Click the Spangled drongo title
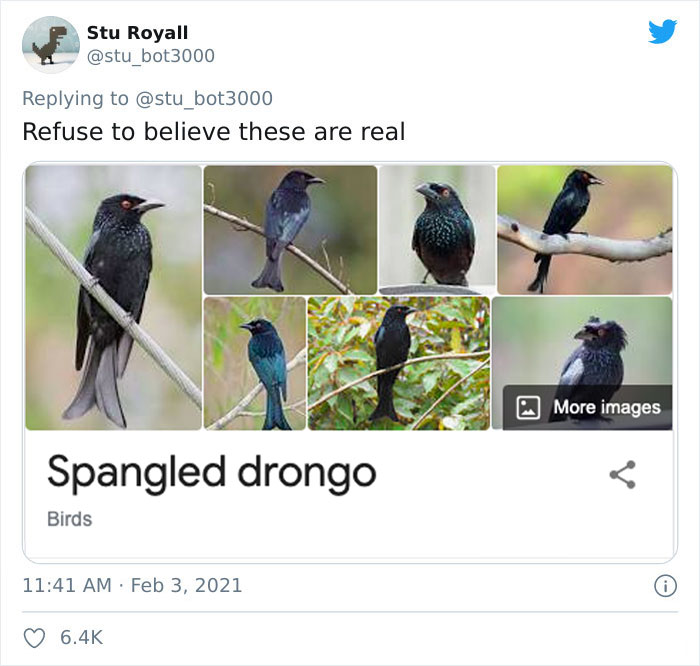Image resolution: width=700 pixels, height=666 pixels. (x=211, y=471)
